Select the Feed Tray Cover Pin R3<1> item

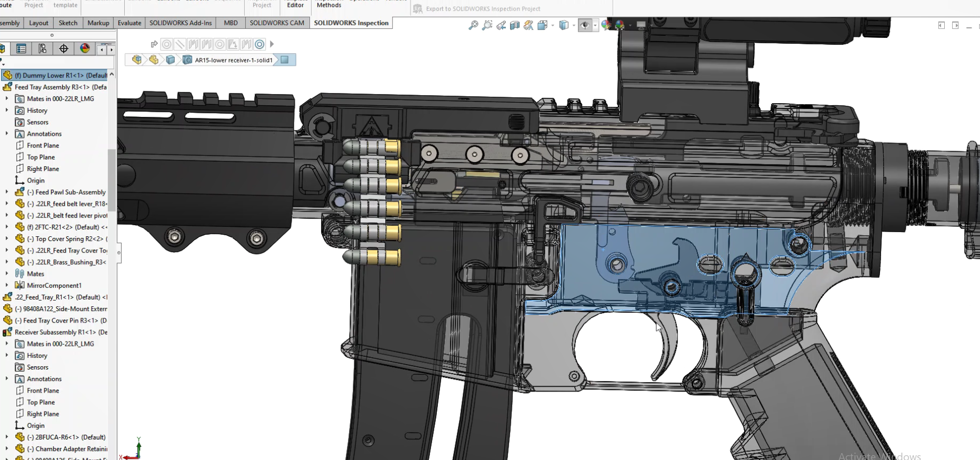coord(55,321)
